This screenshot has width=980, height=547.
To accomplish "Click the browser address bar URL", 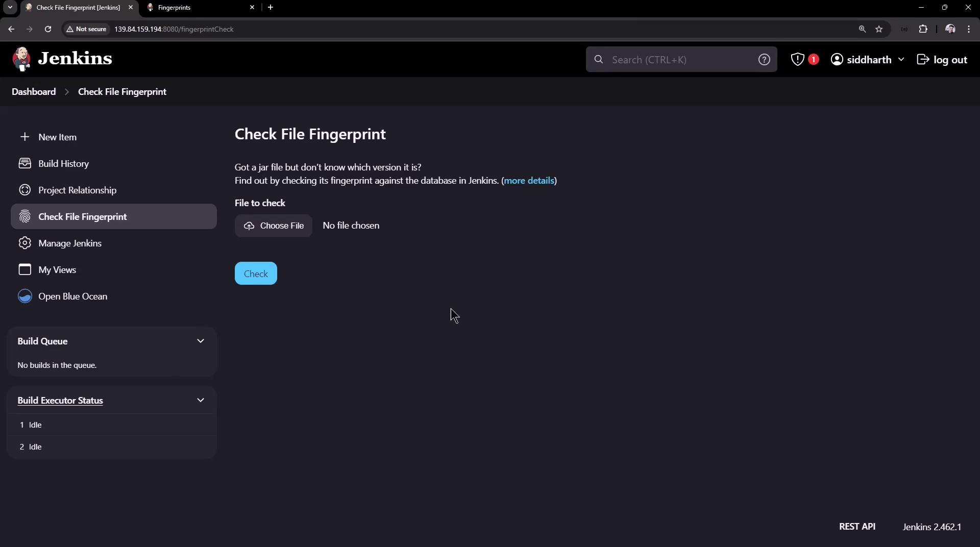I will [174, 29].
